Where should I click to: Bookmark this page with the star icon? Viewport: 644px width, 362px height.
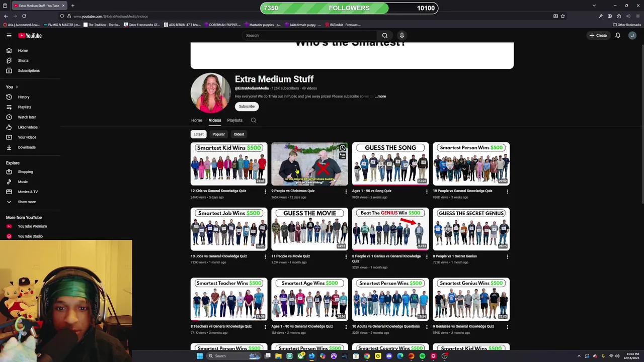562,16
